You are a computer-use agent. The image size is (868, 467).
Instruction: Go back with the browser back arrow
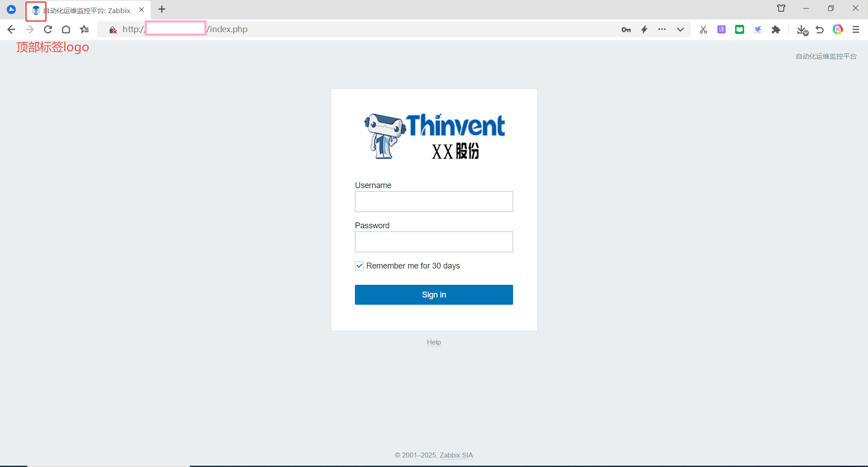point(11,29)
